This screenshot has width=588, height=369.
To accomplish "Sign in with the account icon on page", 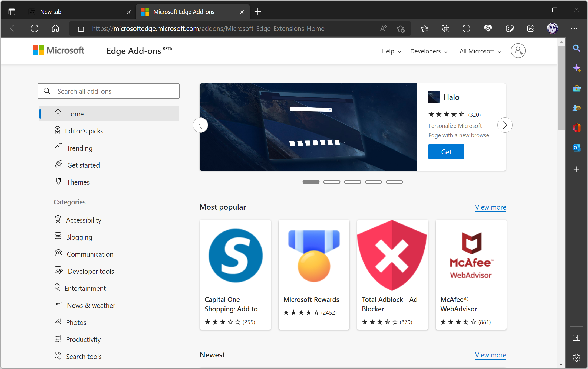I will [518, 51].
